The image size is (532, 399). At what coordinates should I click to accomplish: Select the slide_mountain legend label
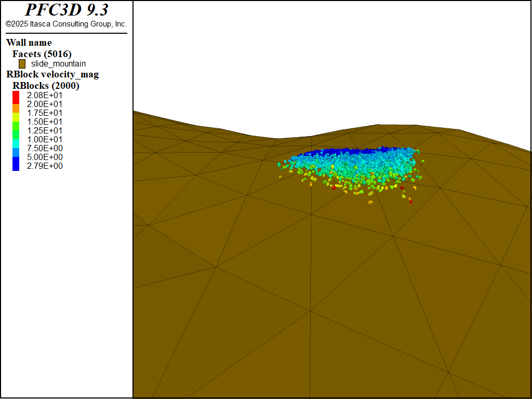click(x=58, y=64)
